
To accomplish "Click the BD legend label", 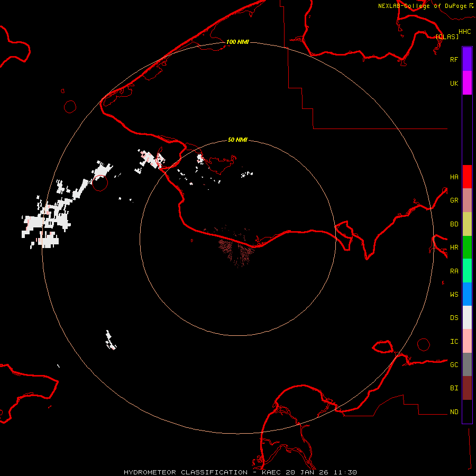I will [x=454, y=224].
